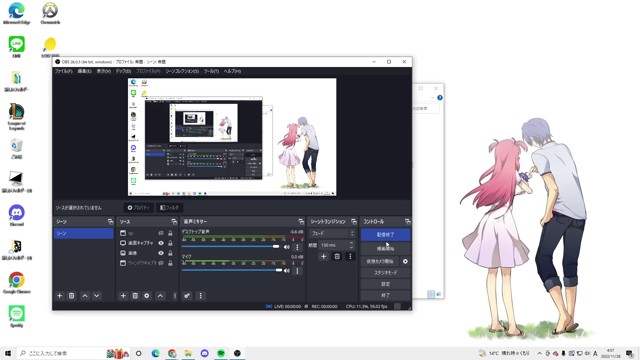640x360 pixels.
Task: Open Overwatch desktop shortcut
Action: pyautogui.click(x=50, y=13)
